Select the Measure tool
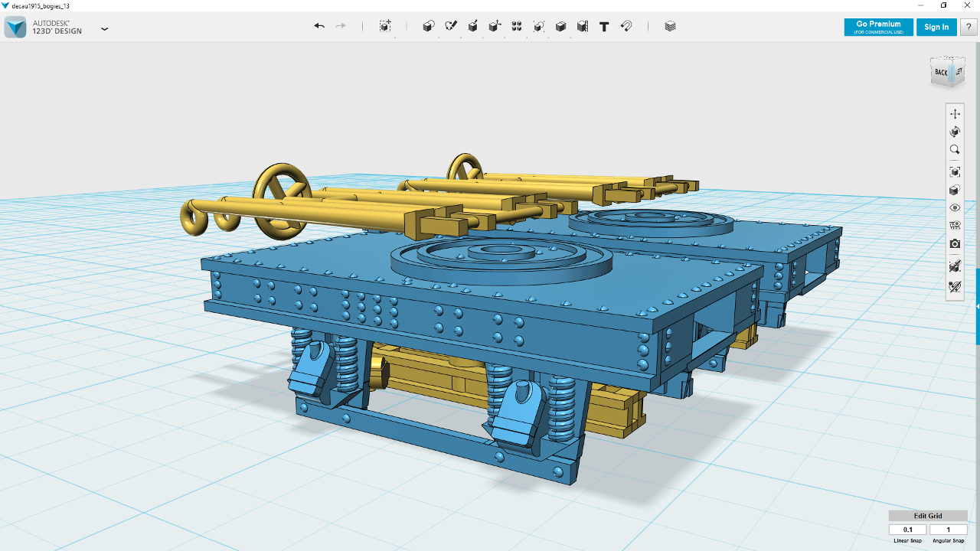 coord(583,26)
